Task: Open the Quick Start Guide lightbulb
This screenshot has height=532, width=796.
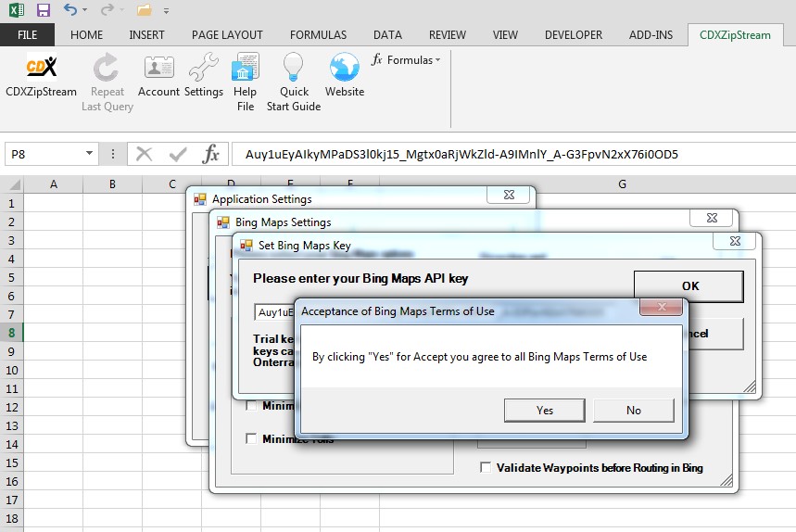Action: pyautogui.click(x=293, y=67)
